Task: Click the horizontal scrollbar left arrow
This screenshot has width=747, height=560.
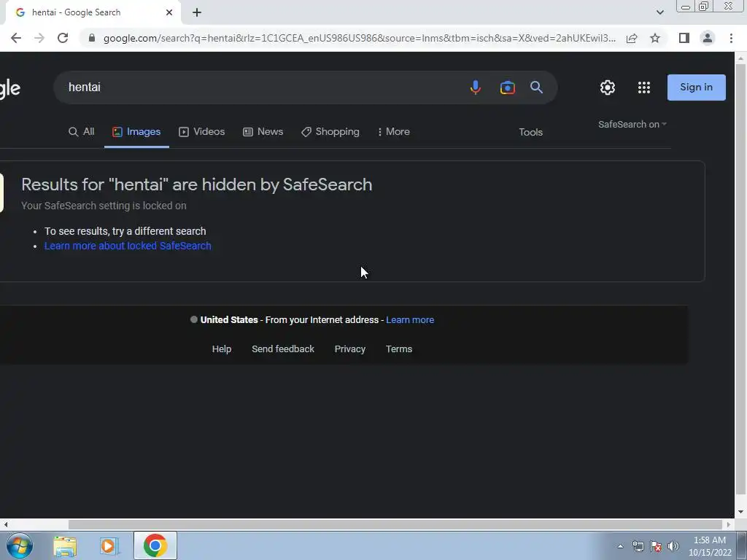Action: (x=5, y=525)
